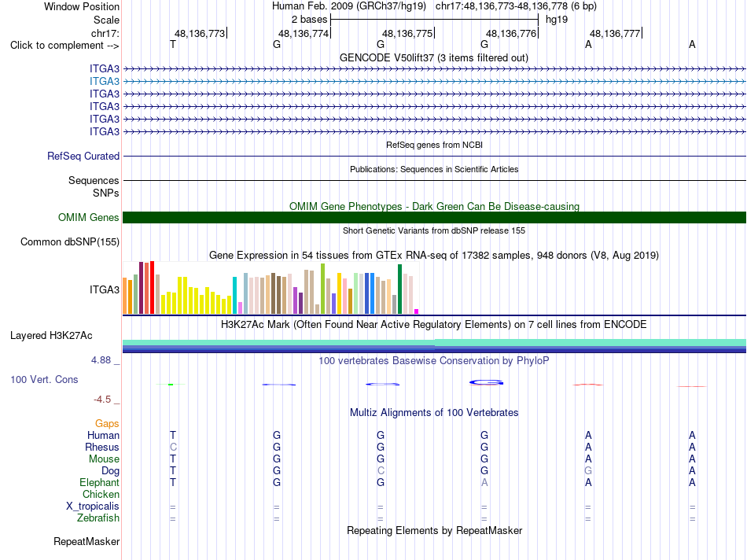Click the Zebrafish species alignment label

tap(98, 518)
